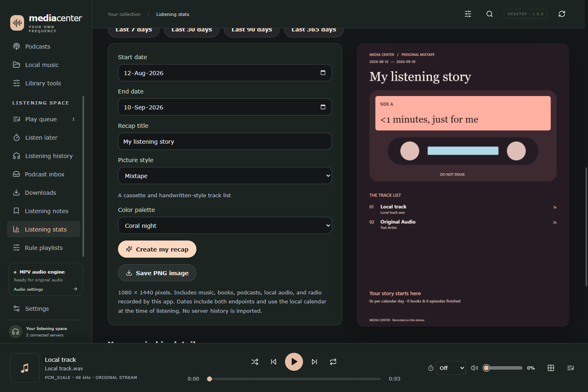Click the Recap title text field
This screenshot has width=588, height=392.
[225, 141]
